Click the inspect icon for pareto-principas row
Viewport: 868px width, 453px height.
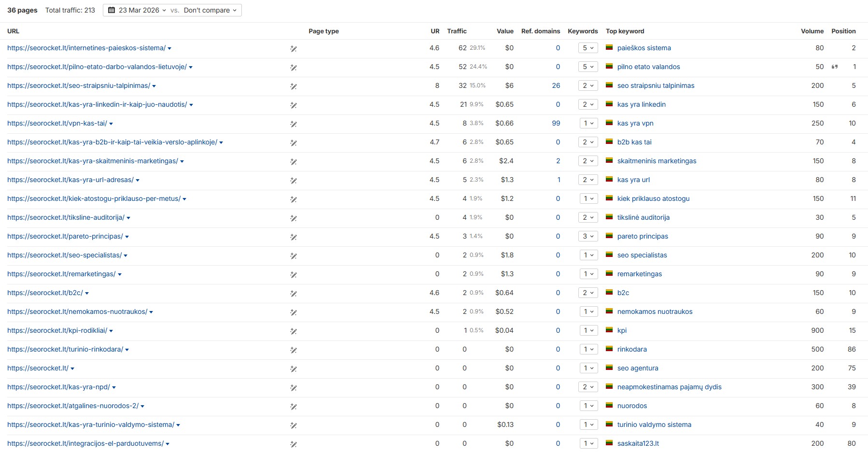293,237
